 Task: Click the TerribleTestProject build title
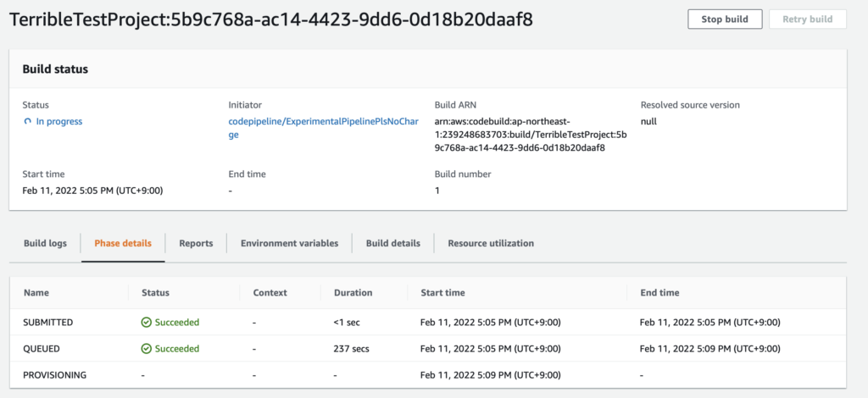[271, 19]
